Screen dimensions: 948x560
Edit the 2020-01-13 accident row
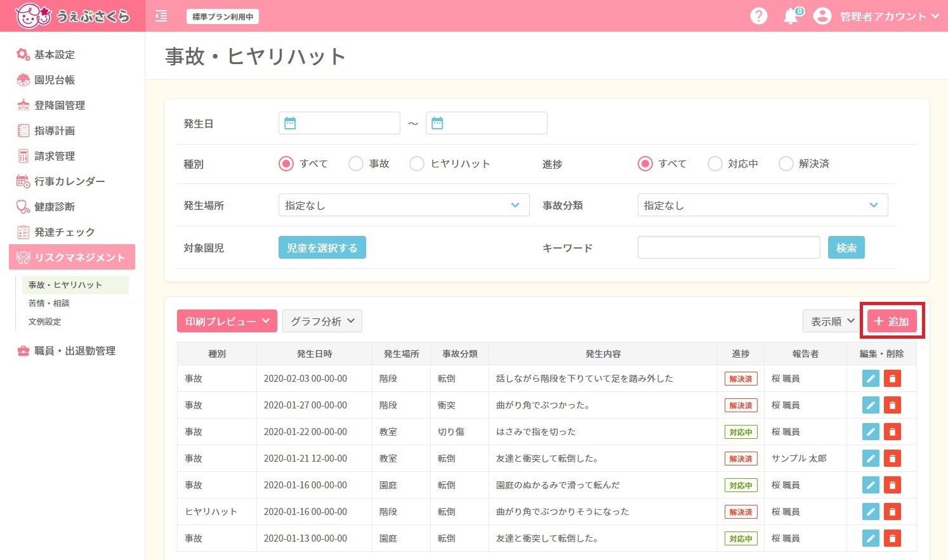pos(871,538)
